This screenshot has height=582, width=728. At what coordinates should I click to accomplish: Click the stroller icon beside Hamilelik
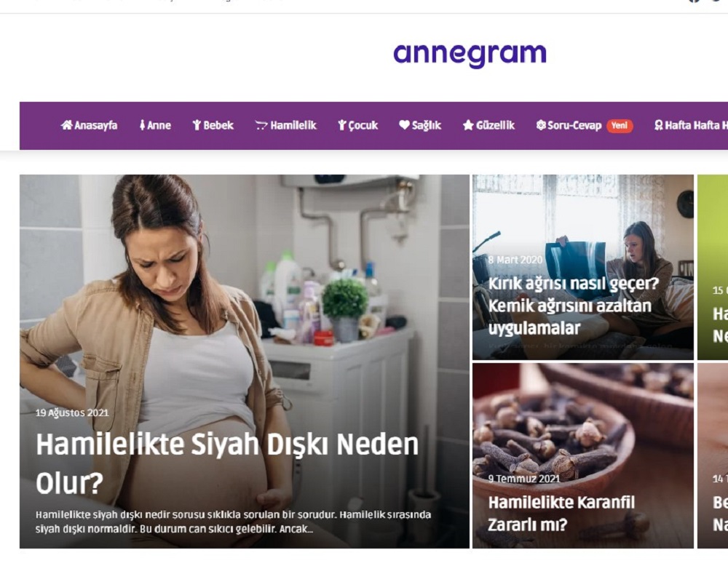(261, 125)
